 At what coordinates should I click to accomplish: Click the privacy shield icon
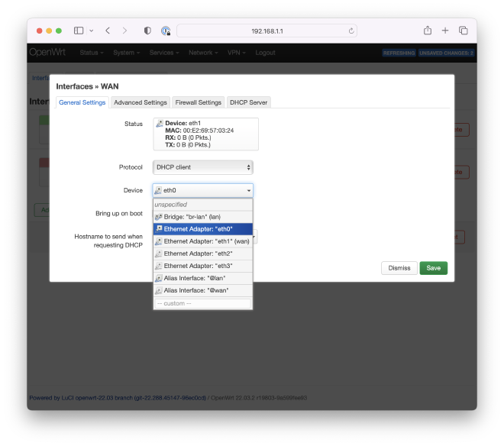click(x=147, y=31)
